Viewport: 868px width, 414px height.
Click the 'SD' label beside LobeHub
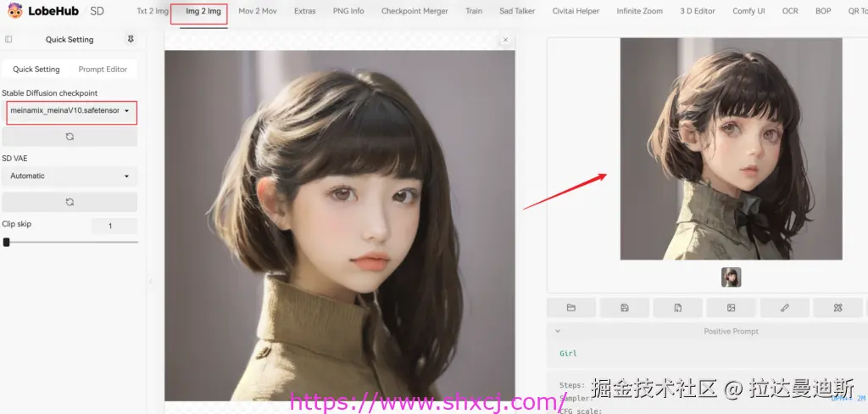point(97,11)
